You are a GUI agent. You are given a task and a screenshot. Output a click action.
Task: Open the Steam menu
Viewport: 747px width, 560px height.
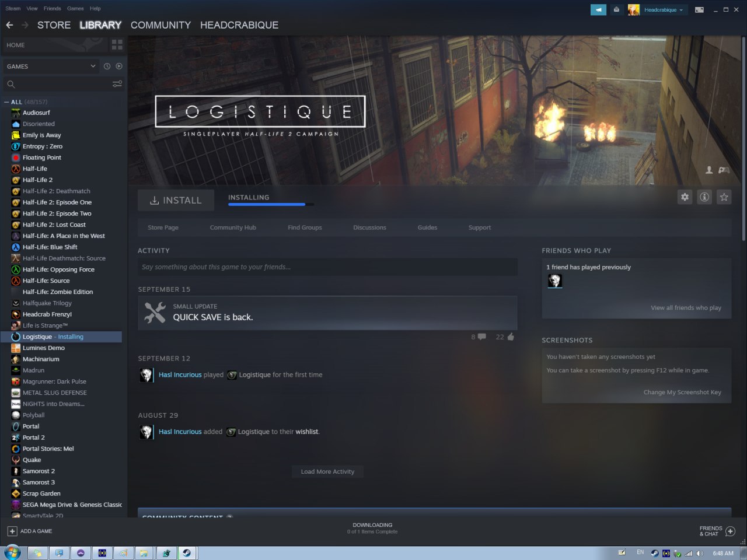coord(13,9)
